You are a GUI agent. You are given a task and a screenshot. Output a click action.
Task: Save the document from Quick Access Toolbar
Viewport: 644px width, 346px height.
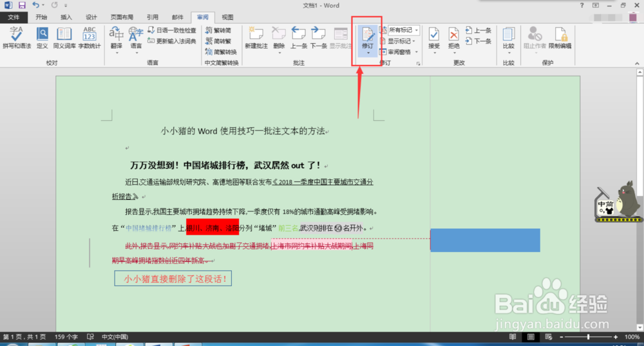(x=22, y=5)
